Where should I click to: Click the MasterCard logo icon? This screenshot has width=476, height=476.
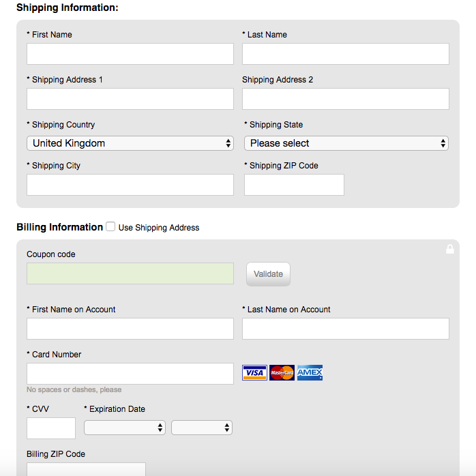tap(282, 372)
